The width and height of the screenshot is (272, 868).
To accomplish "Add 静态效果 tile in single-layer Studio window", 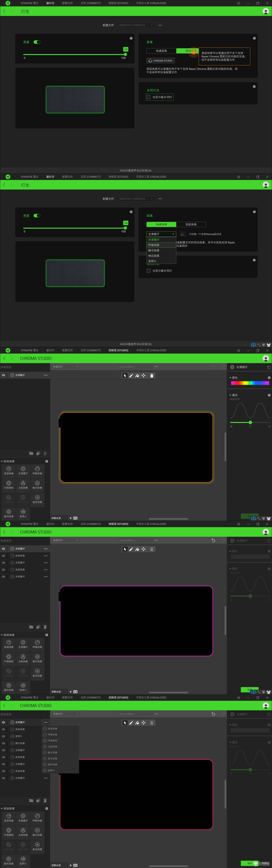I will (x=37, y=485).
